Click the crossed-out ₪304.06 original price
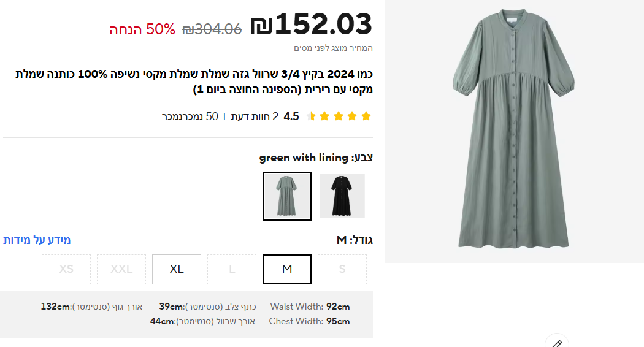The height and width of the screenshot is (347, 644). click(x=212, y=29)
